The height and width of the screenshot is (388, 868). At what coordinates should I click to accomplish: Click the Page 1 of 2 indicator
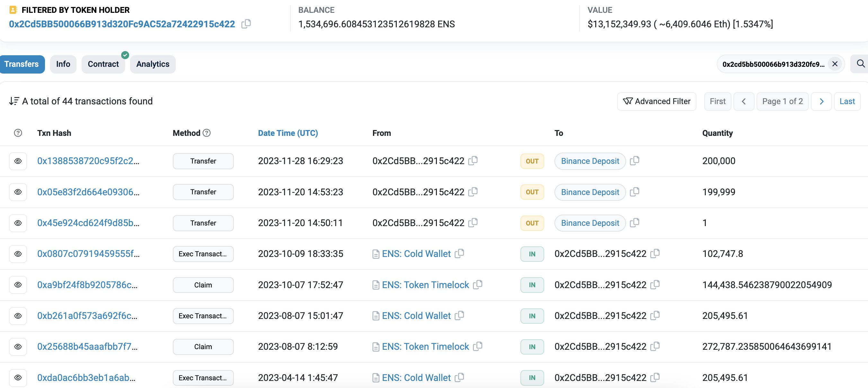783,101
